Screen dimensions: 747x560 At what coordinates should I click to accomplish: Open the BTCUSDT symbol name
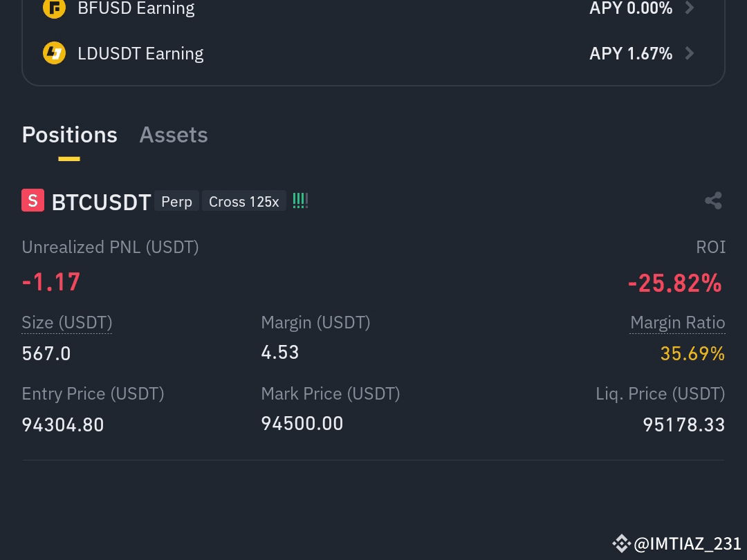point(102,202)
